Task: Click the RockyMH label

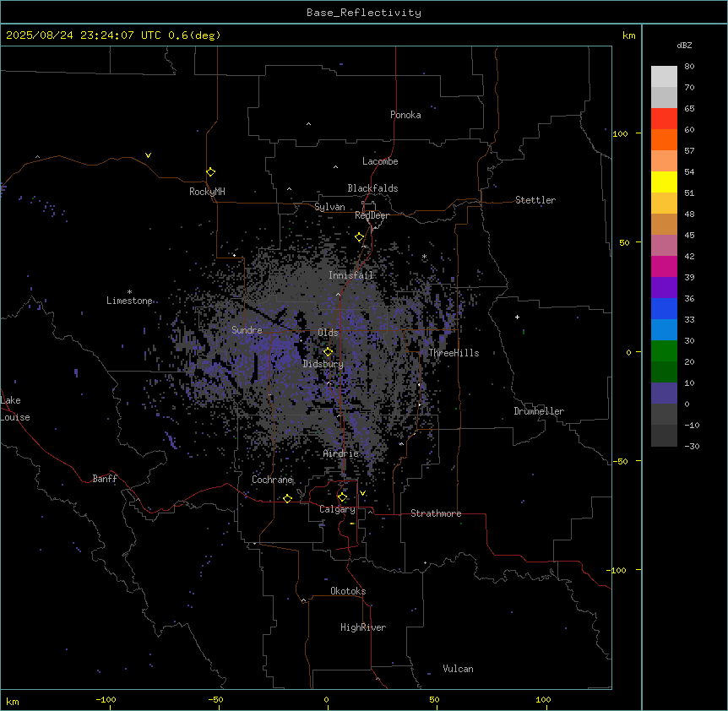Action: coord(207,192)
